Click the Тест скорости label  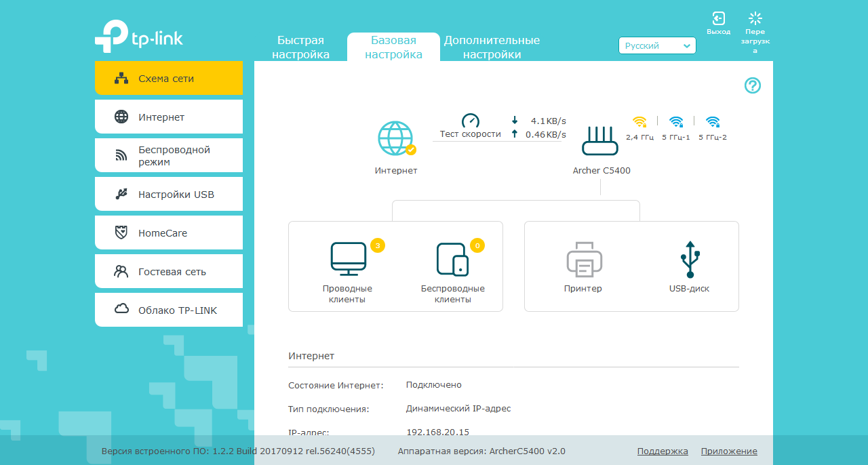(471, 134)
